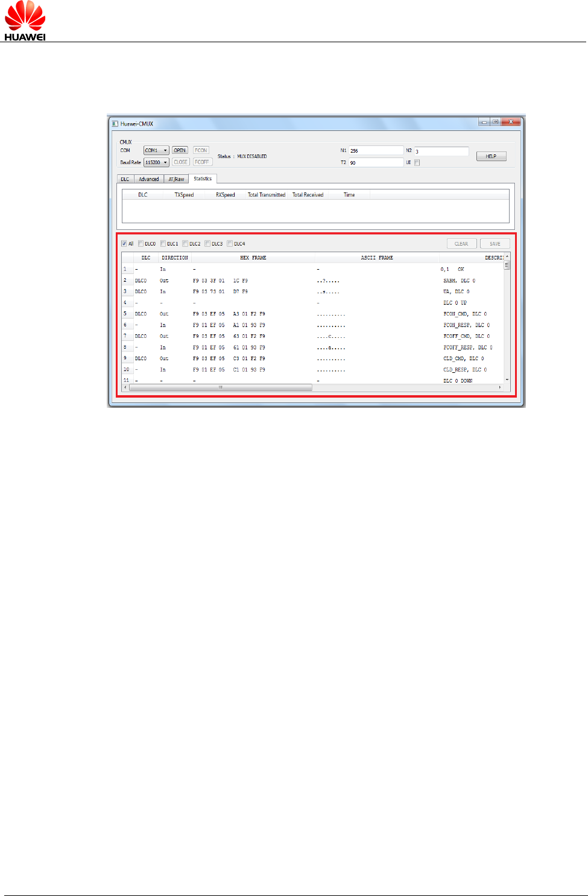The height and width of the screenshot is (896, 588).
Task: Switch to the AT/Raw tab
Action: coord(176,179)
